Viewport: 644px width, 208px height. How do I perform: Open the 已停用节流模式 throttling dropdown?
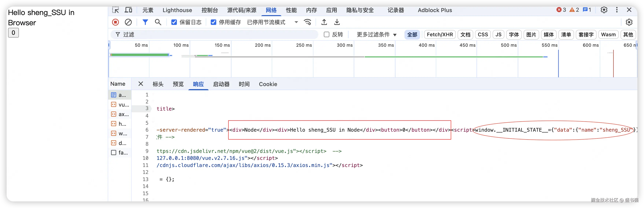pos(273,22)
